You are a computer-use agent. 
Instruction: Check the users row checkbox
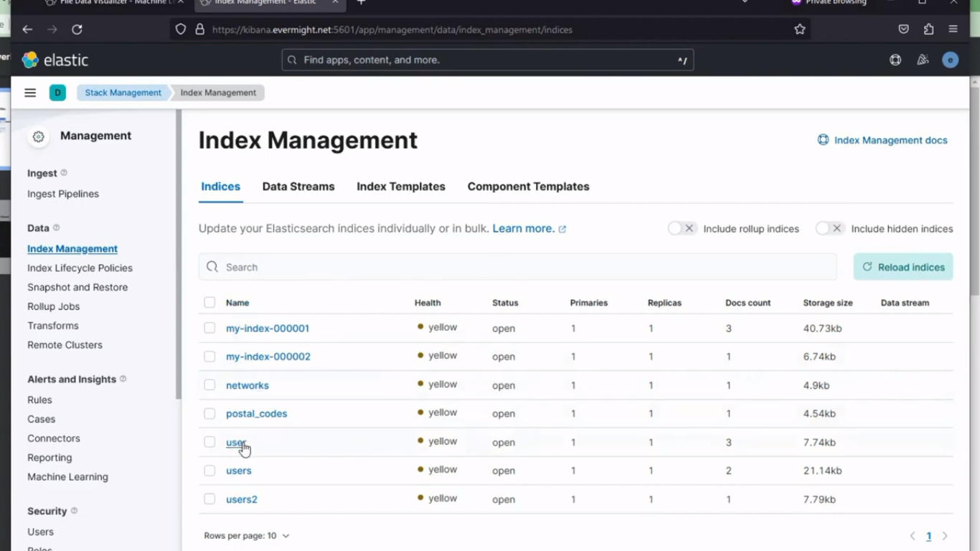coord(209,471)
